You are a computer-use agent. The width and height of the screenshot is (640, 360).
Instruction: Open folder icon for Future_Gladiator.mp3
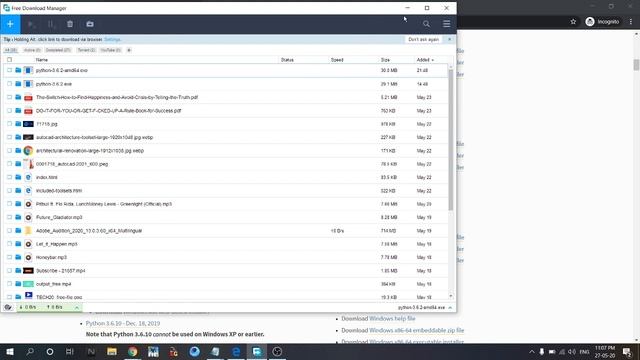tap(18, 217)
